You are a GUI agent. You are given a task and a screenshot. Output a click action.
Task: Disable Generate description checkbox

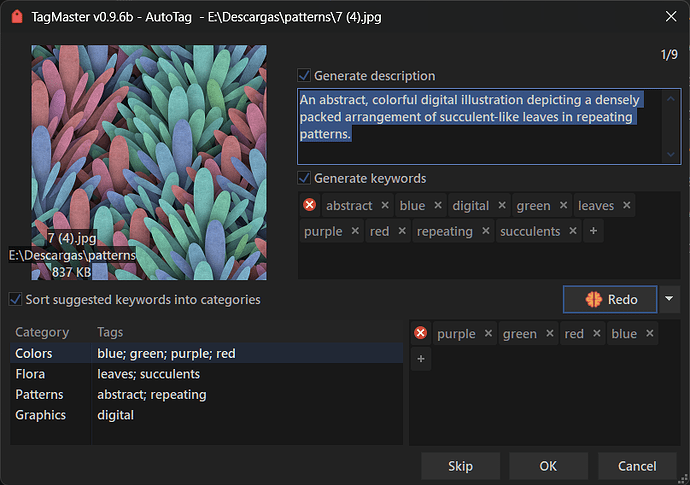pos(305,76)
